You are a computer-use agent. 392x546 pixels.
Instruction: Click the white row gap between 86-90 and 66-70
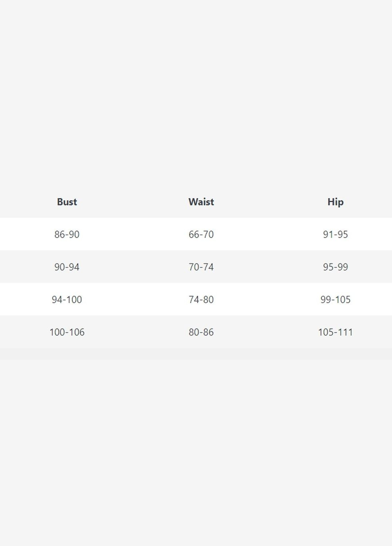pyautogui.click(x=134, y=235)
